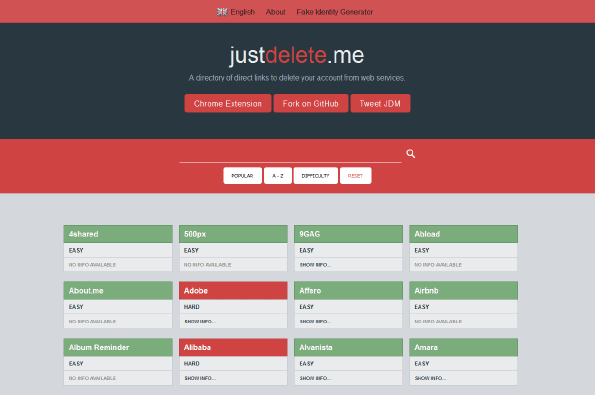Open the 9GAG service card

point(348,234)
